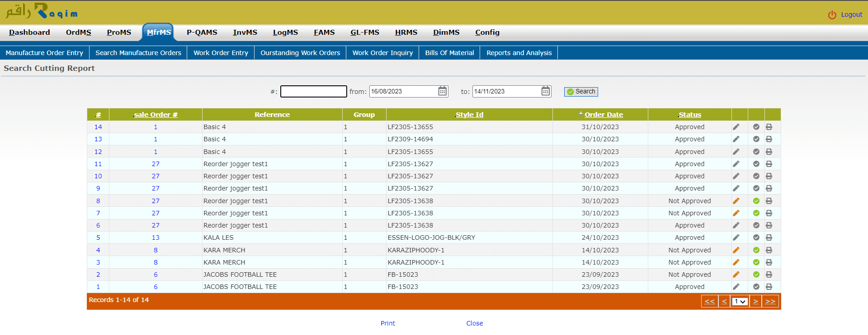Approve row 7 using green check icon
This screenshot has height=335, width=868.
click(756, 213)
